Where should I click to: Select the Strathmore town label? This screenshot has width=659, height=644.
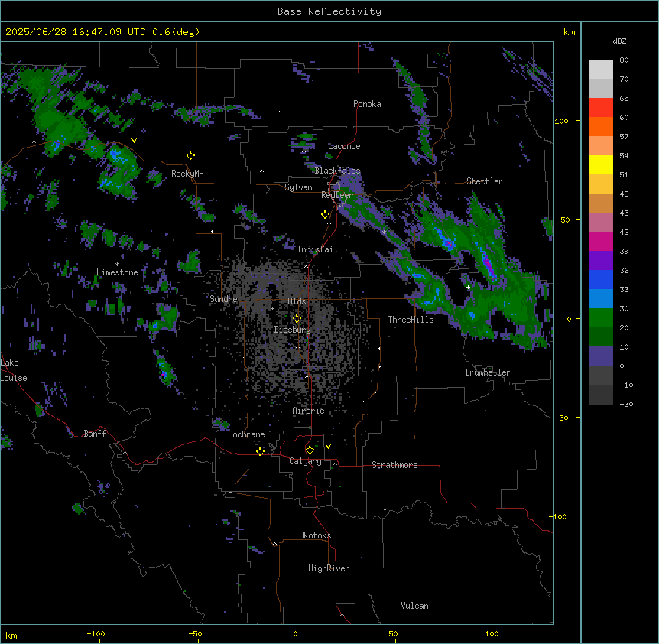(394, 465)
